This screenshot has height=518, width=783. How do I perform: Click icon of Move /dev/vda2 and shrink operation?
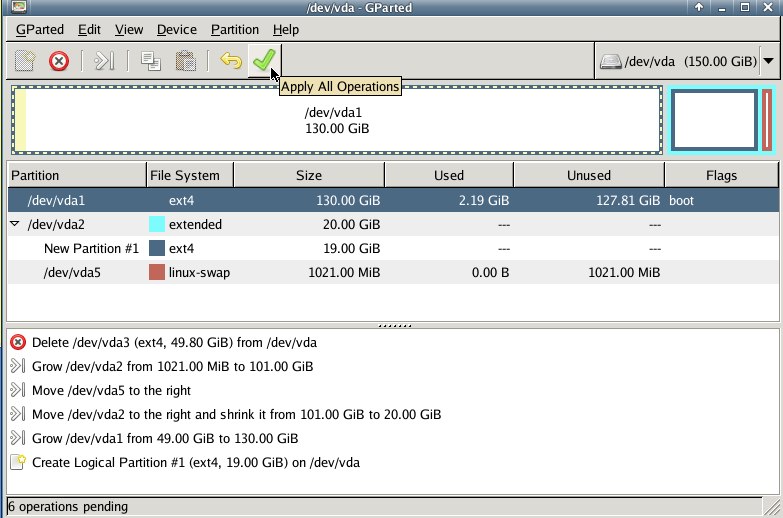click(17, 414)
